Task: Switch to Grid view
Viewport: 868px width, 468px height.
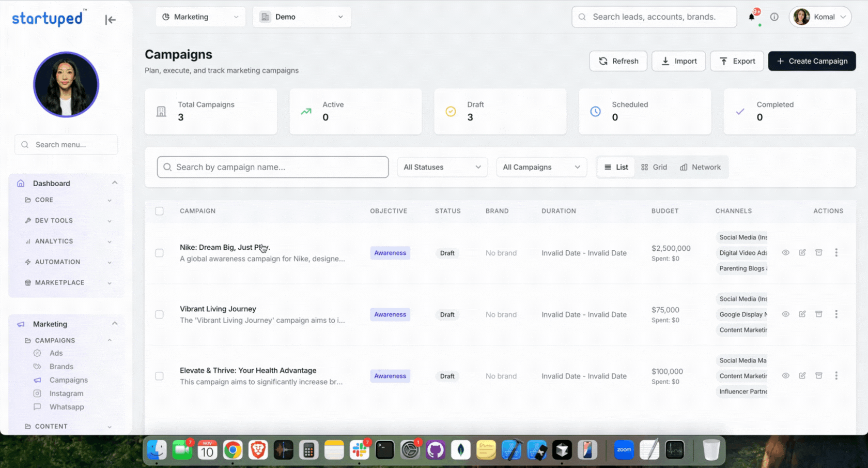Action: pos(654,167)
